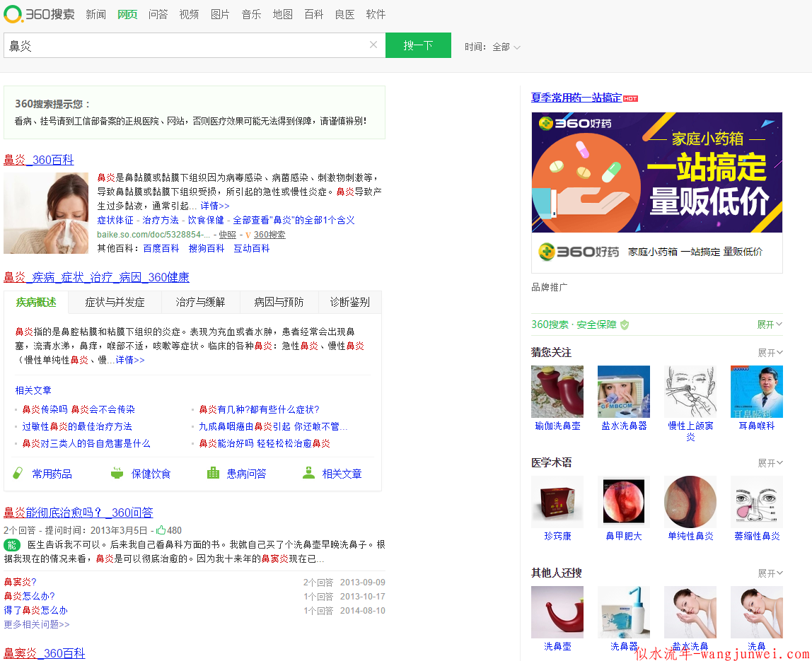The width and height of the screenshot is (812, 661).
Task: Click the 鼻窦炎? related question
Action: tap(21, 582)
